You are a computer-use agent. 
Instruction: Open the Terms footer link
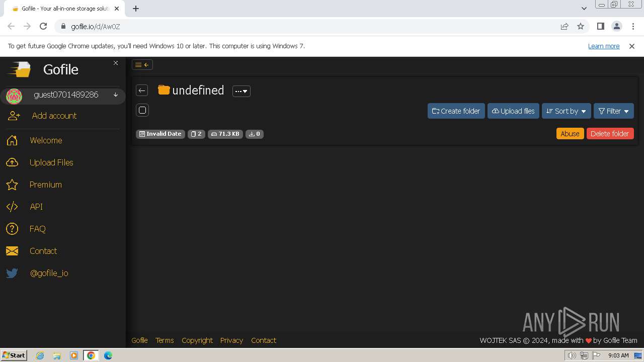click(165, 340)
